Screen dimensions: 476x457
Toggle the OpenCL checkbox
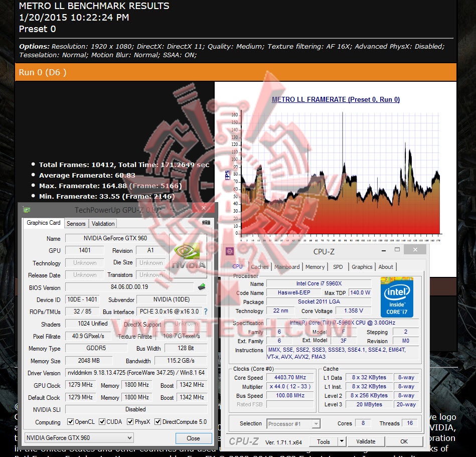pos(70,422)
